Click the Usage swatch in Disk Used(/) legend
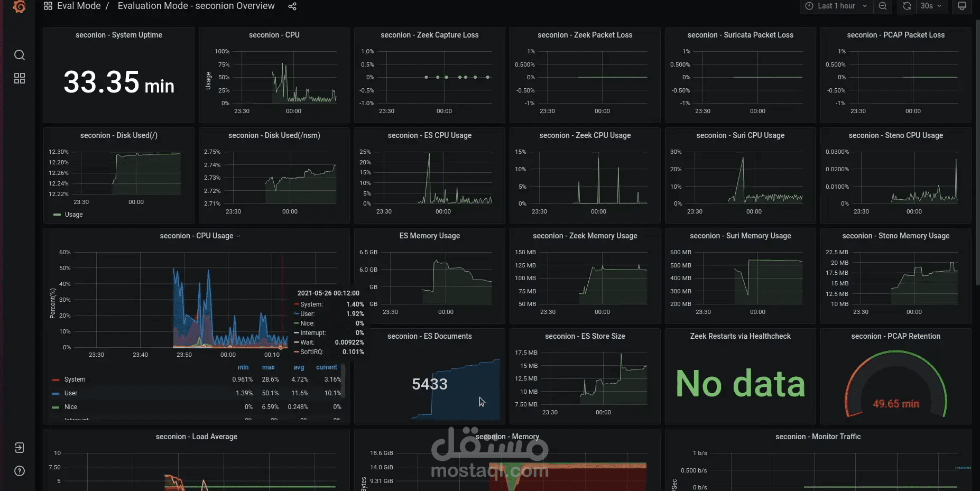The width and height of the screenshot is (980, 491). point(57,215)
